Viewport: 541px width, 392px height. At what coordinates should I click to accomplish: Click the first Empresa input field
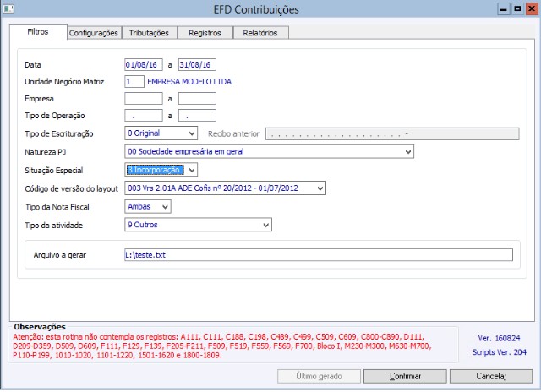(143, 99)
